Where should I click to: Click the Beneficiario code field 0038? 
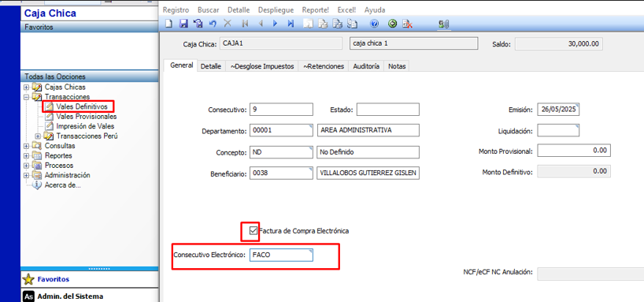[x=281, y=173]
